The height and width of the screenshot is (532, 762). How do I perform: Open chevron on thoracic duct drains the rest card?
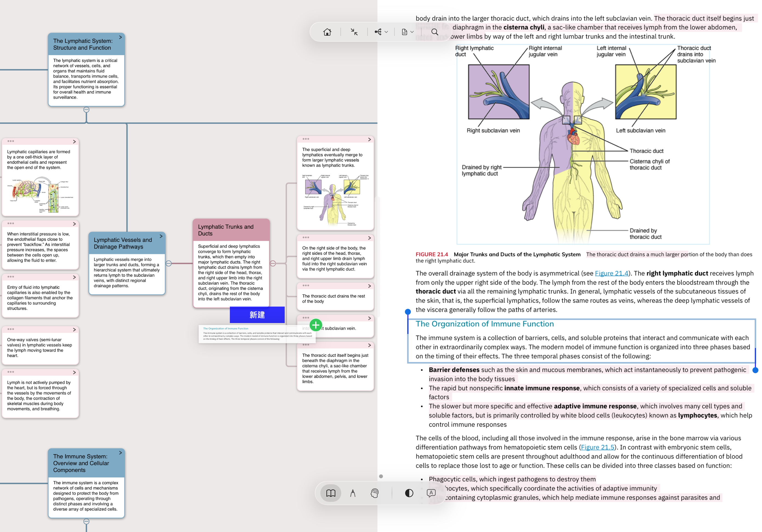pyautogui.click(x=369, y=286)
